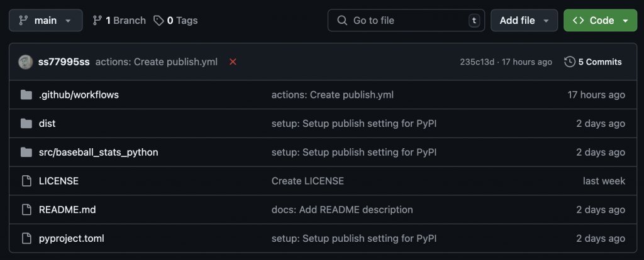View the 0 Tags list
Screen dimensions: 644x260
(x=175, y=21)
